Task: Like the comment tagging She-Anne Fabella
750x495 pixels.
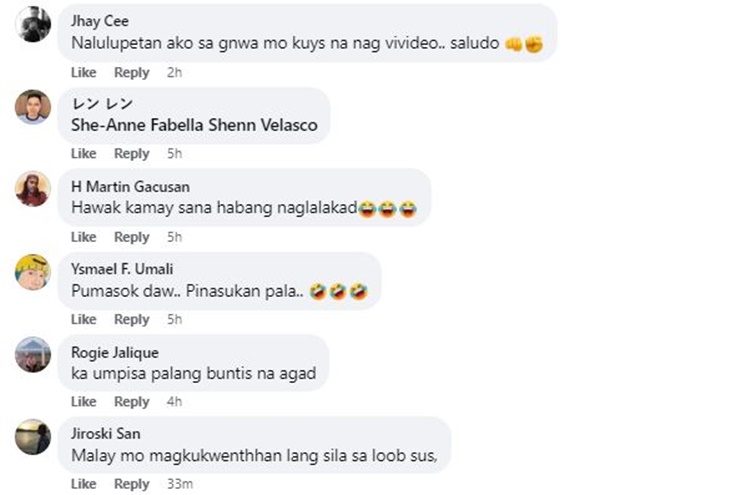Action: pos(84,154)
